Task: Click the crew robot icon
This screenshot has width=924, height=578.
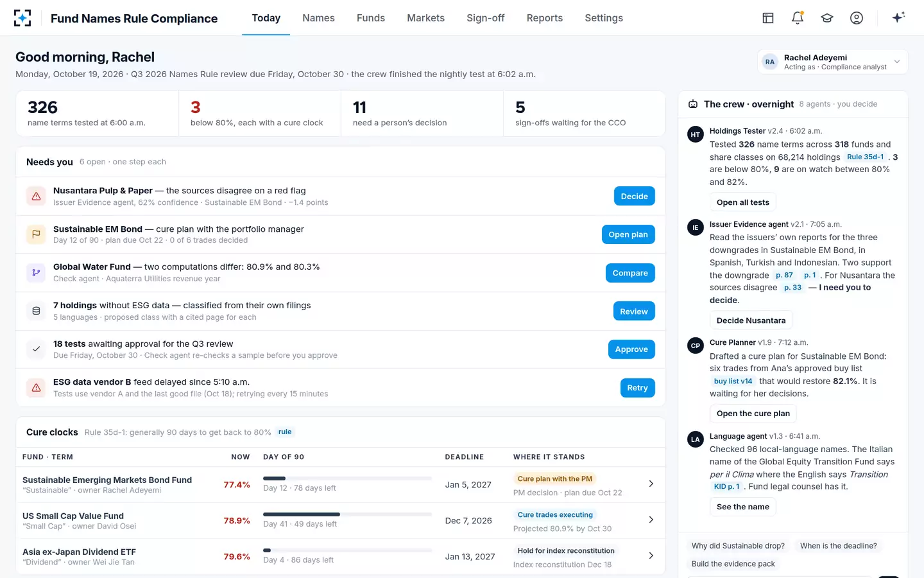Action: click(x=693, y=104)
